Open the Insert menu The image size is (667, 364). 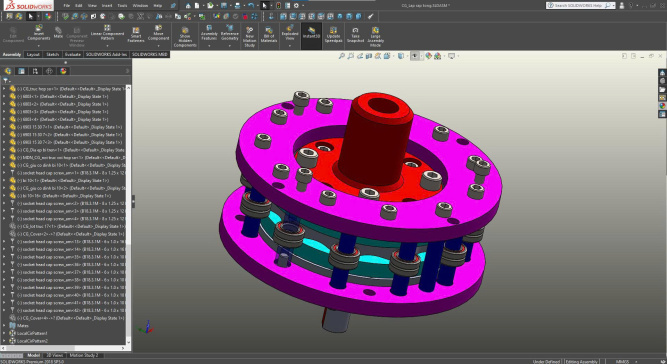tap(107, 6)
